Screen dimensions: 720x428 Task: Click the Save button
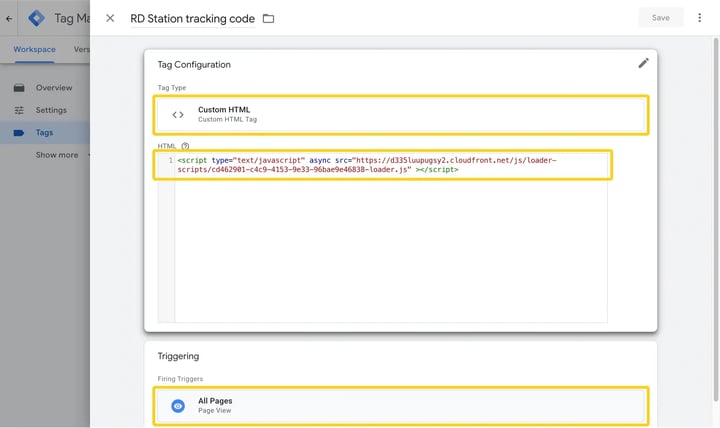[x=660, y=18]
